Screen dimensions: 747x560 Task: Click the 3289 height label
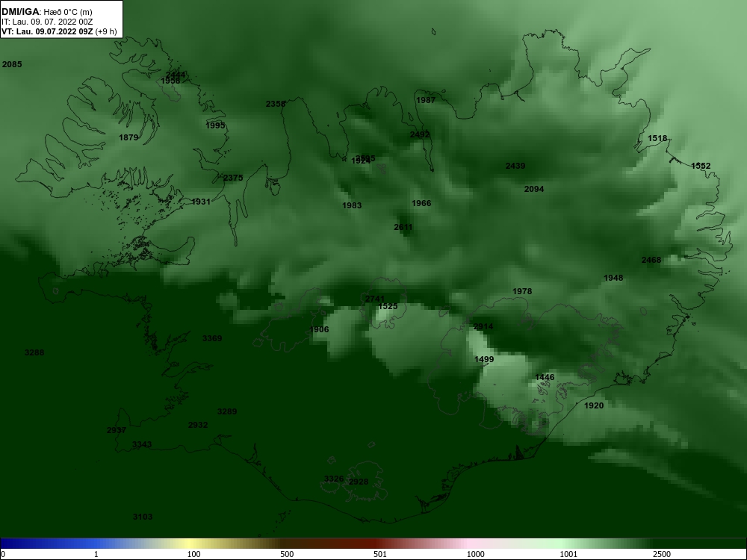coord(227,411)
